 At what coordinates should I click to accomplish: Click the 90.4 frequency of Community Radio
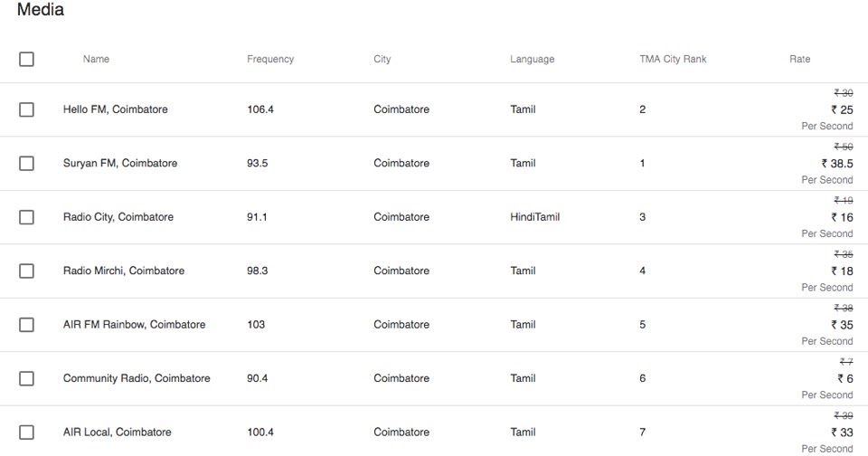258,378
